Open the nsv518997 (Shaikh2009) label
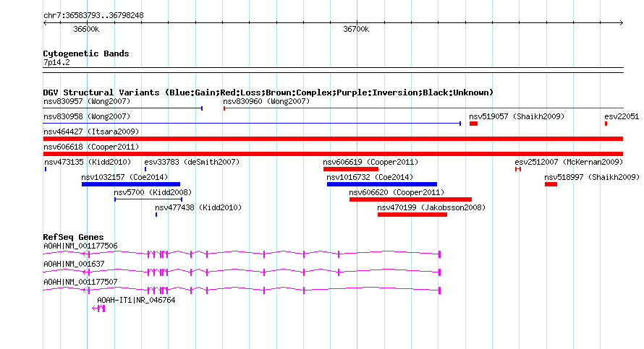The width and height of the screenshot is (644, 349). point(592,177)
